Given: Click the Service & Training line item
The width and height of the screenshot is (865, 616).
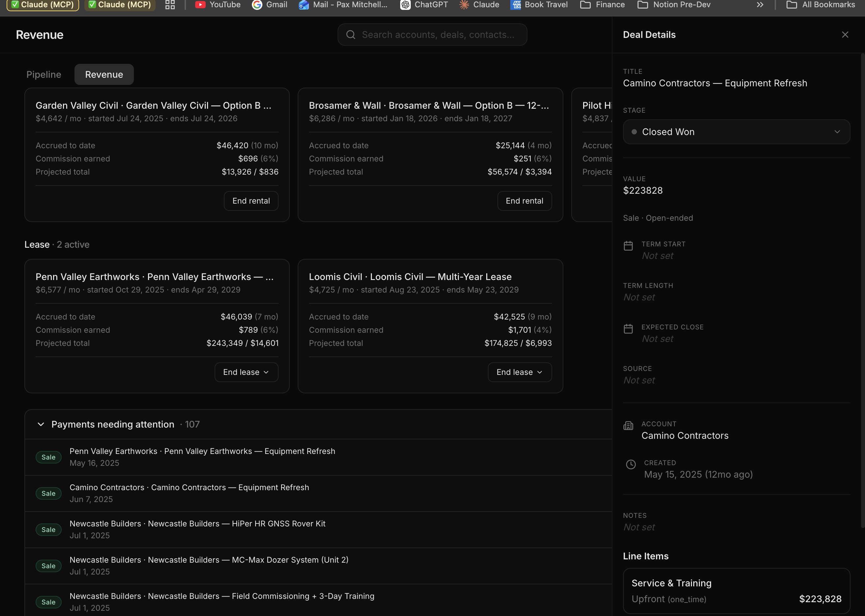Looking at the screenshot, I should pyautogui.click(x=736, y=591).
